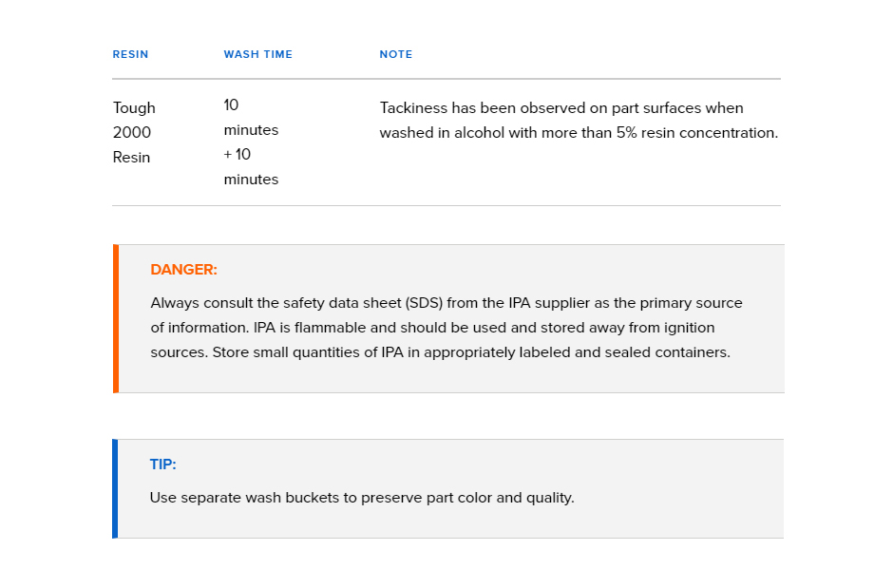The image size is (893, 588).
Task: Click 'part color and quality' in the tip
Action: 500,498
